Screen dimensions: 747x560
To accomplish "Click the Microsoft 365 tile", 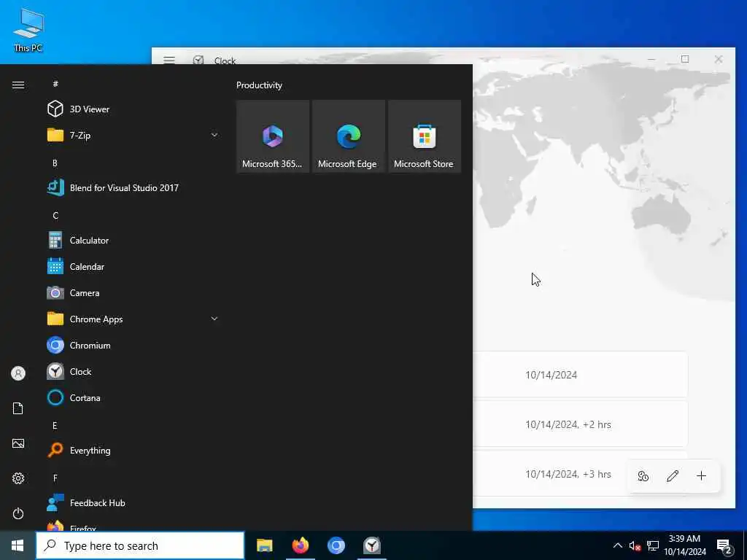I will point(273,136).
